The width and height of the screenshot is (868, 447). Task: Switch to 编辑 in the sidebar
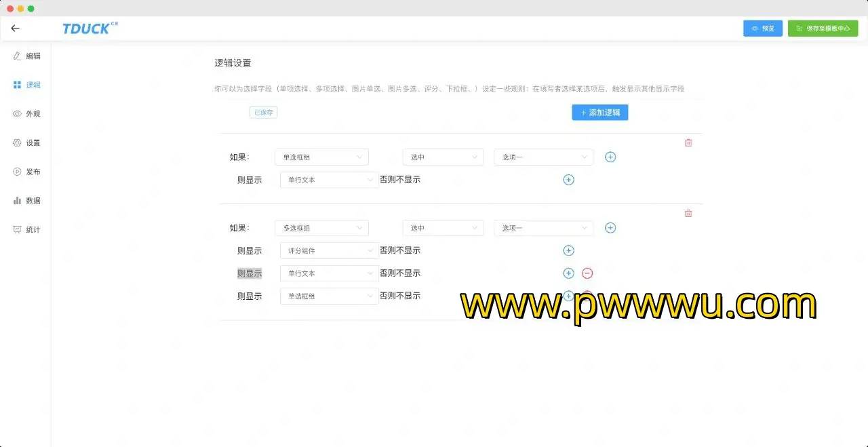27,56
